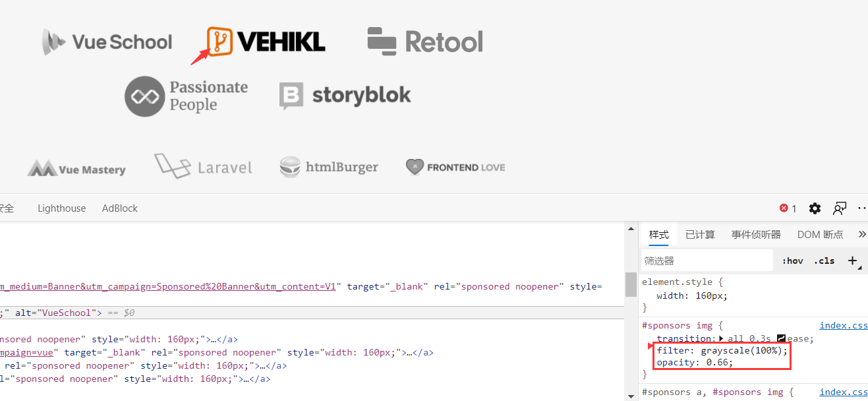Show more style pane tabs chevron
This screenshot has height=401, width=868.
tap(862, 234)
